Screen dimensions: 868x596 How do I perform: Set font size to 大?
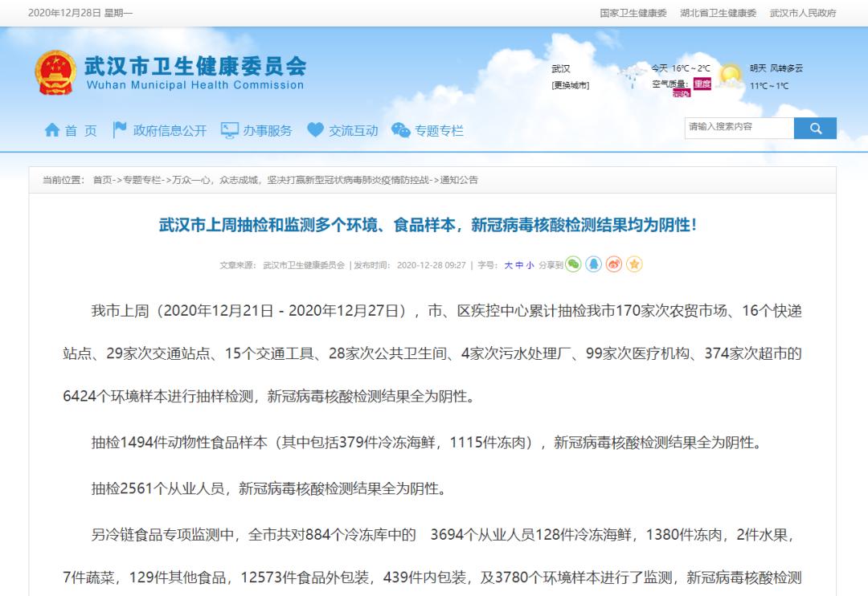[508, 265]
